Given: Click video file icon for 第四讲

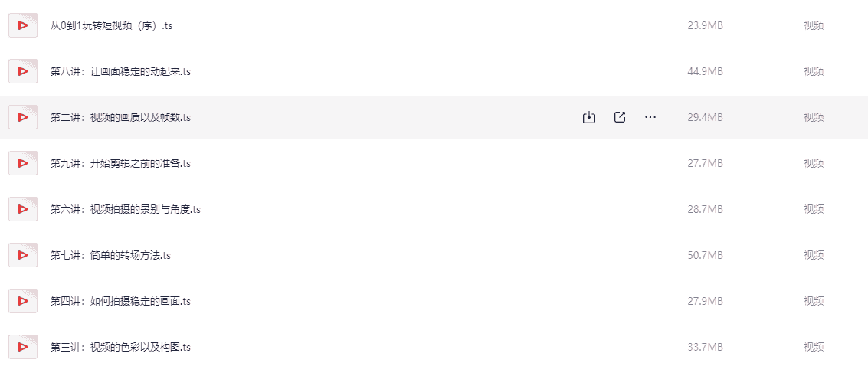Looking at the screenshot, I should pos(23,301).
